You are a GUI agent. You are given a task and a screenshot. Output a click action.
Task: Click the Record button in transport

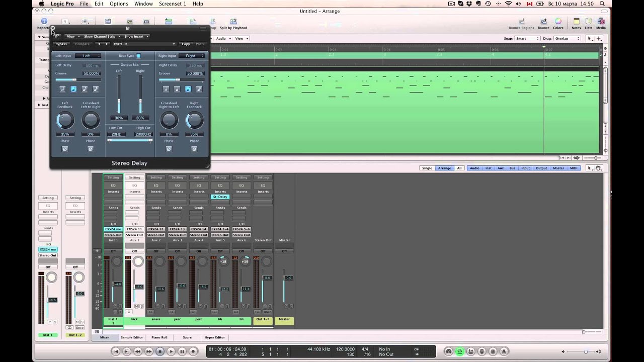point(193,351)
